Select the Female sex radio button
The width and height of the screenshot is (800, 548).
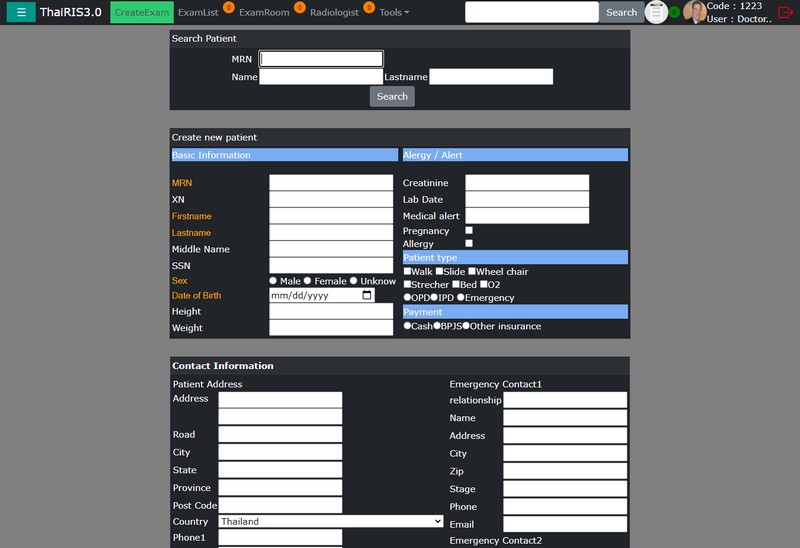[308, 281]
